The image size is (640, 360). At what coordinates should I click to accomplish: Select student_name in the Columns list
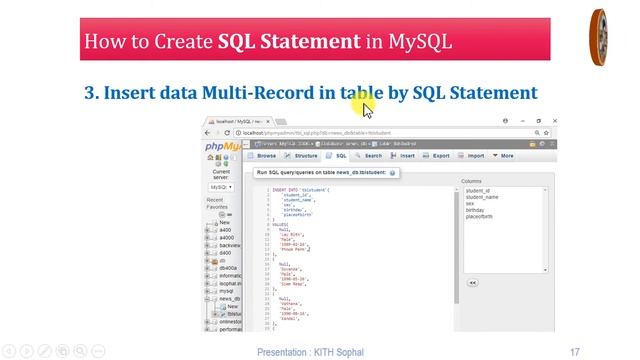tap(482, 197)
